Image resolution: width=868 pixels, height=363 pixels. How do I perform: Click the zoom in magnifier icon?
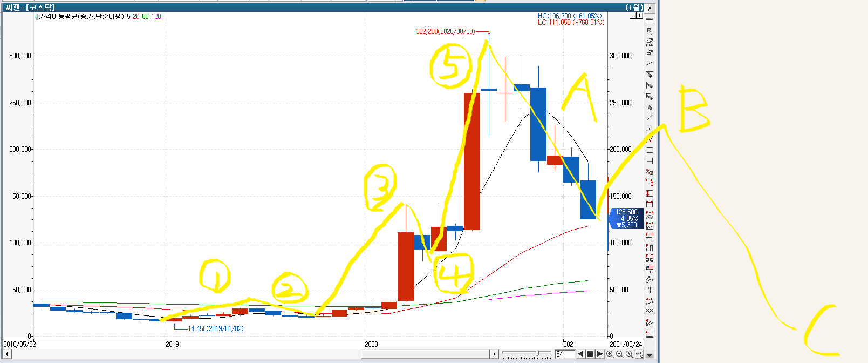(610, 354)
